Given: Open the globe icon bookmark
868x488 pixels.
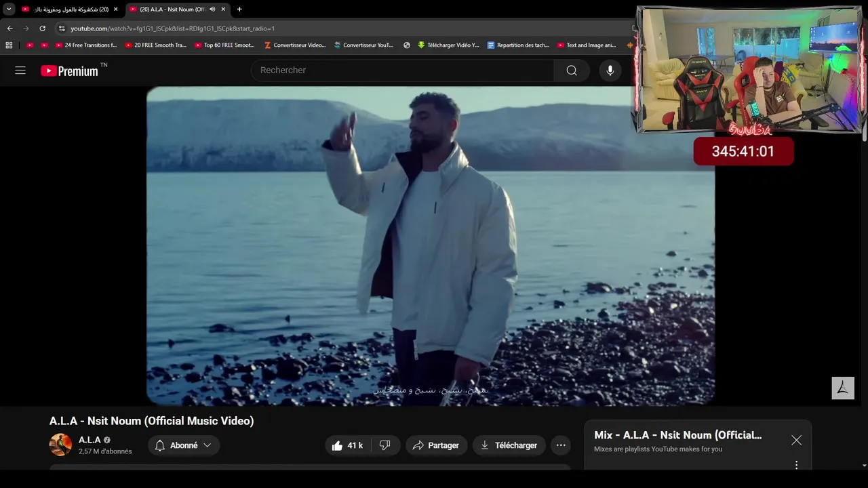Looking at the screenshot, I should pyautogui.click(x=407, y=45).
